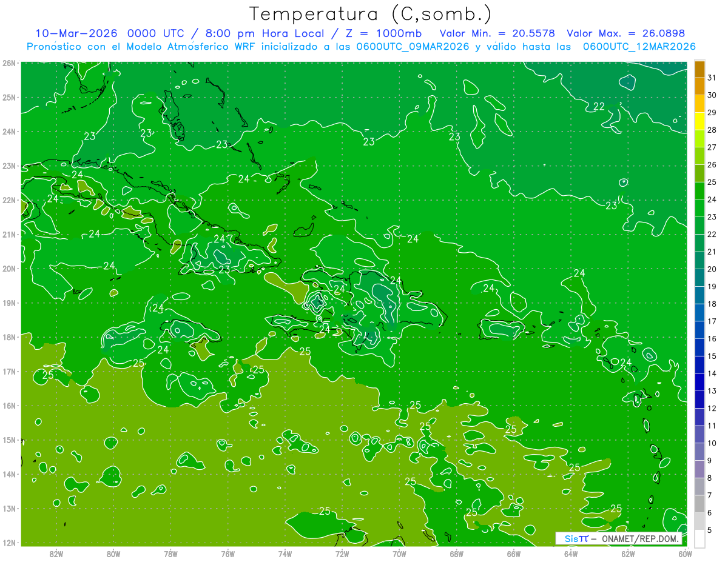The image size is (728, 562).
Task: Click the legend value label "31"
Action: 712,78
